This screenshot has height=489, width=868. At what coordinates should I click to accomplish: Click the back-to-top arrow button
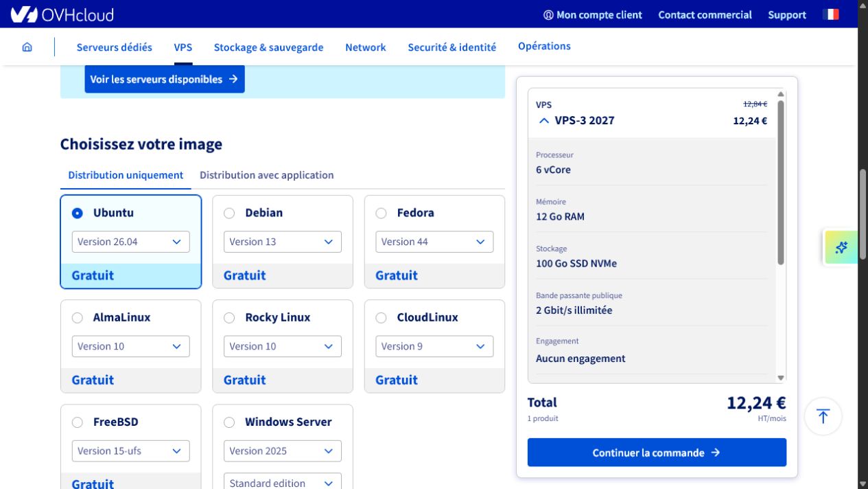point(823,416)
